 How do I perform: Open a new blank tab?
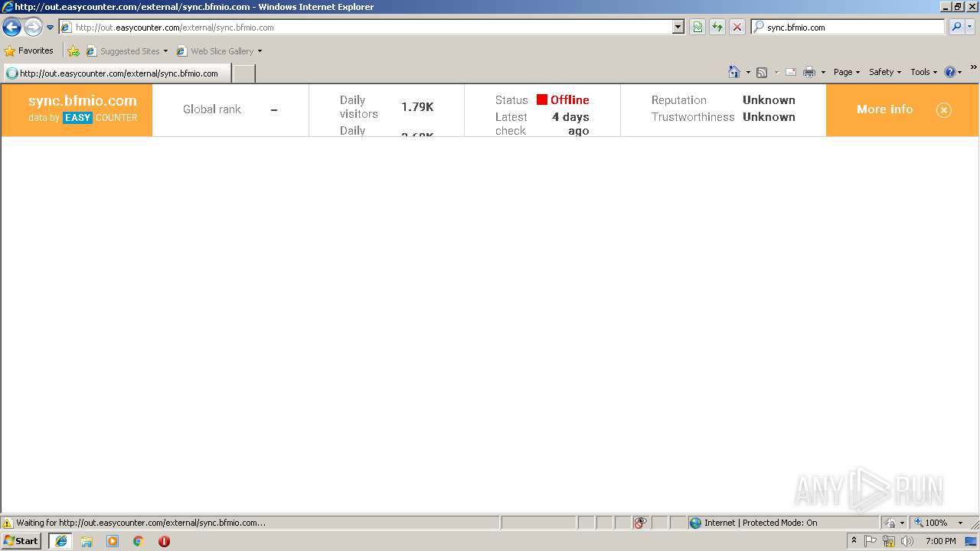243,73
